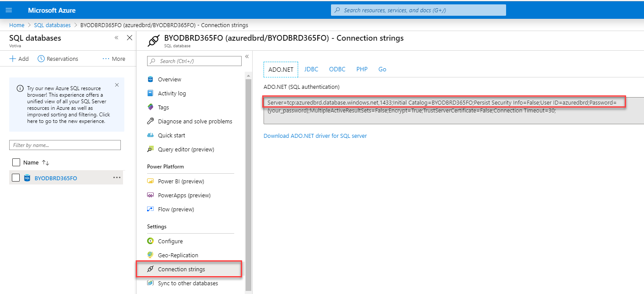Viewport: 644px width, 294px height.
Task: Click the Query editor icon
Action: (150, 149)
